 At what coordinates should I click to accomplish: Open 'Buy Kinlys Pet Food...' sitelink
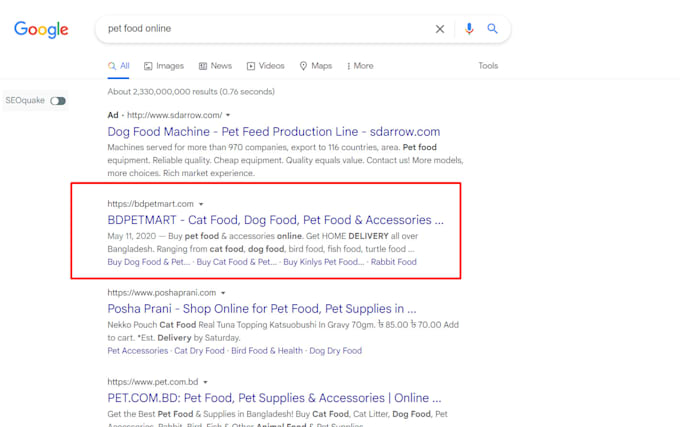(x=324, y=262)
